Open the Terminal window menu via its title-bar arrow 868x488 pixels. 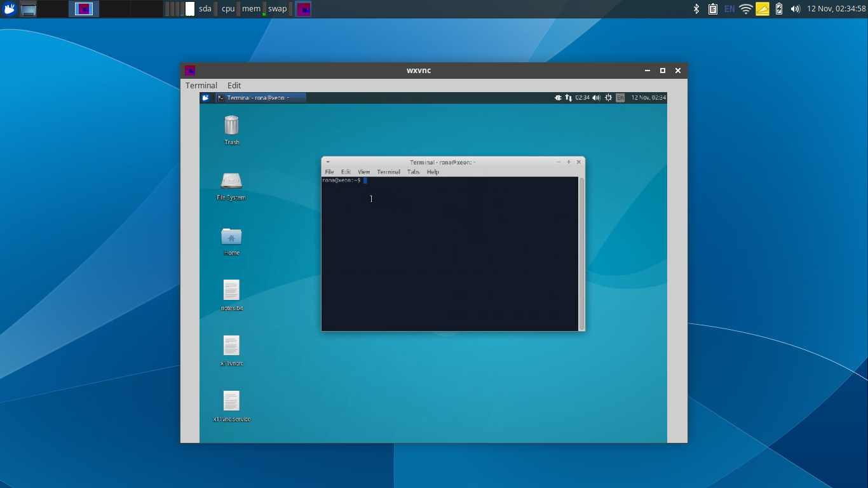click(327, 162)
